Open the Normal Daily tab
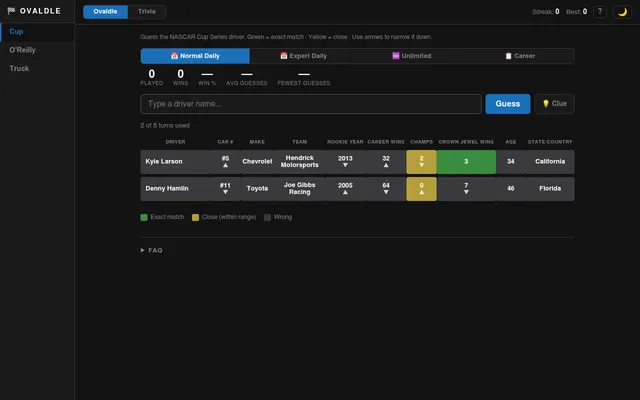This screenshot has width=640, height=400. [x=195, y=56]
